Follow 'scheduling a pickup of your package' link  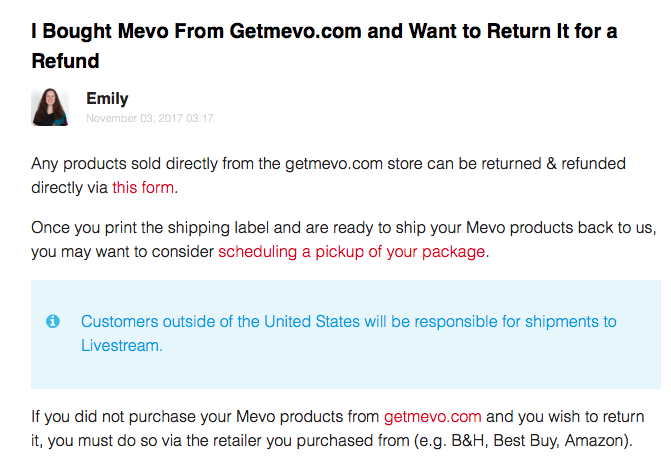point(351,252)
